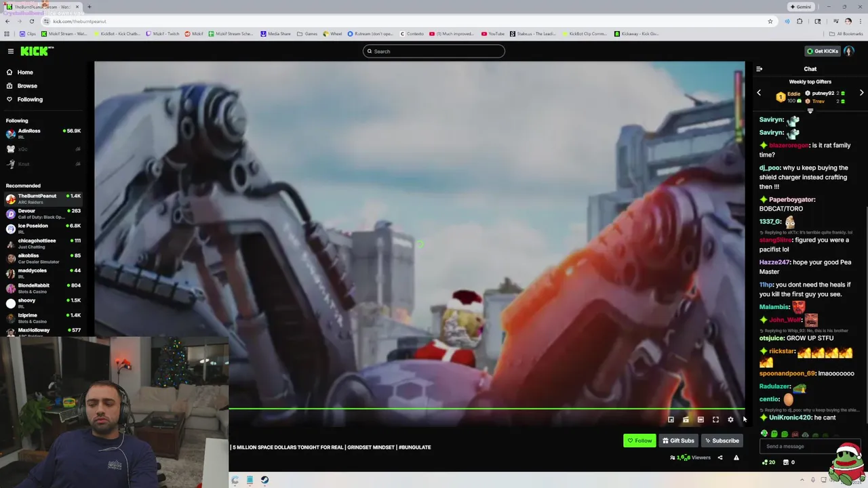Click the green video progress bar
The height and width of the screenshot is (488, 868).
[x=486, y=409]
